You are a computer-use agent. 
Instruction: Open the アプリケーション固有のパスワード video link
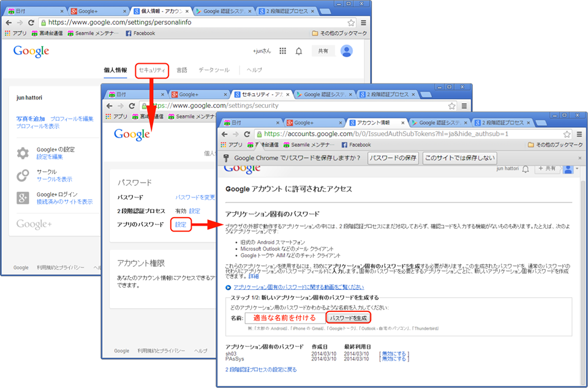tap(298, 287)
